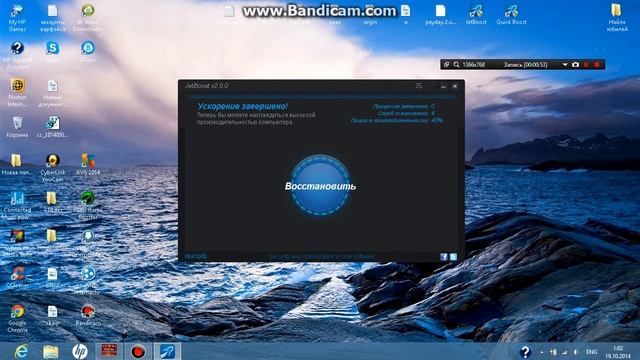Select the JetBoost desktop shortcut

click(x=476, y=15)
